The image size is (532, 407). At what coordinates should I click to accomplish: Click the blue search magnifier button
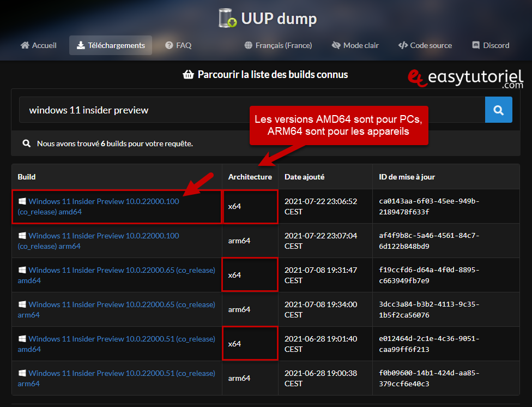point(498,110)
